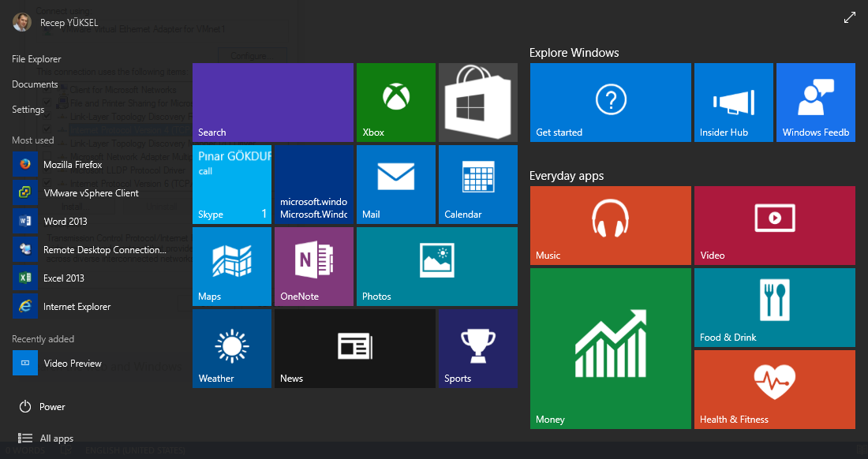Show All apps list
The image size is (868, 459).
[x=46, y=438]
